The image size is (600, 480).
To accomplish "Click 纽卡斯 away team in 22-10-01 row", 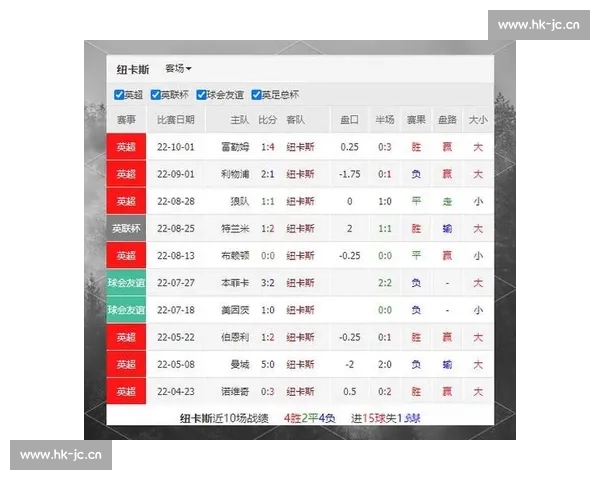I will click(300, 147).
